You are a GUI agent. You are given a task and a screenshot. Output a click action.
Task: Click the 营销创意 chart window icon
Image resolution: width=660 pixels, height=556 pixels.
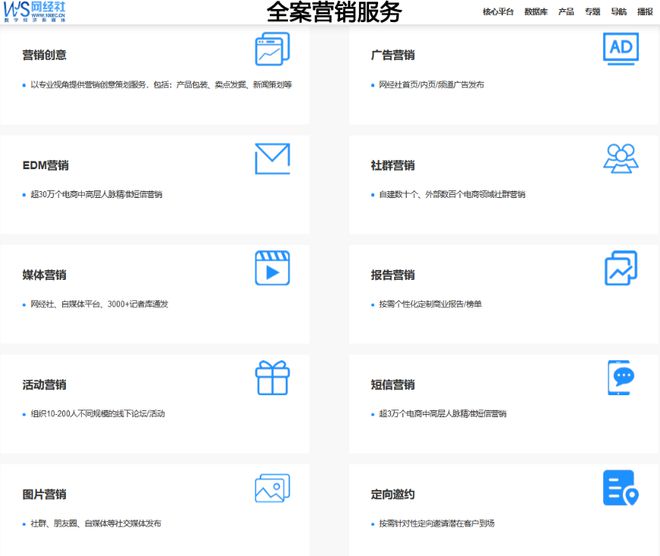pyautogui.click(x=272, y=49)
